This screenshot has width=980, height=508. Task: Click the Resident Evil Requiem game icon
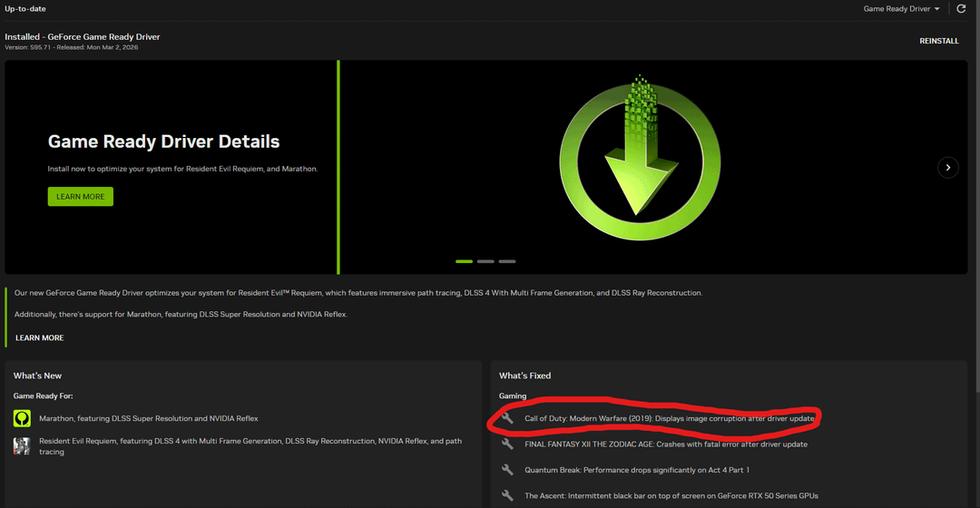point(22,445)
